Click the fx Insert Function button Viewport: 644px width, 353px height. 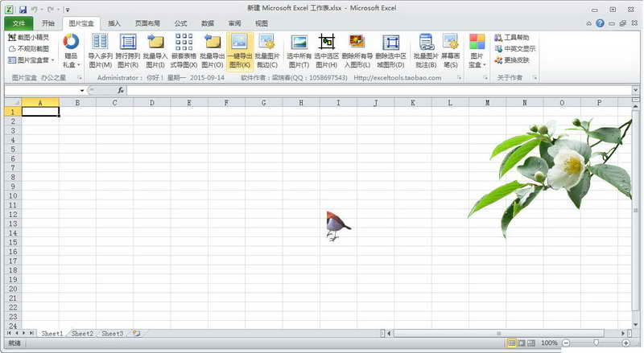tap(121, 90)
